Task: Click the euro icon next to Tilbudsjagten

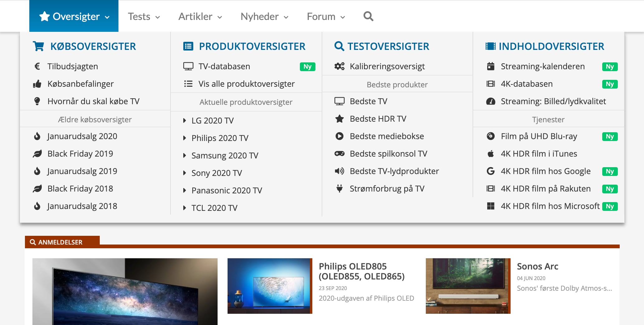Action: click(37, 66)
